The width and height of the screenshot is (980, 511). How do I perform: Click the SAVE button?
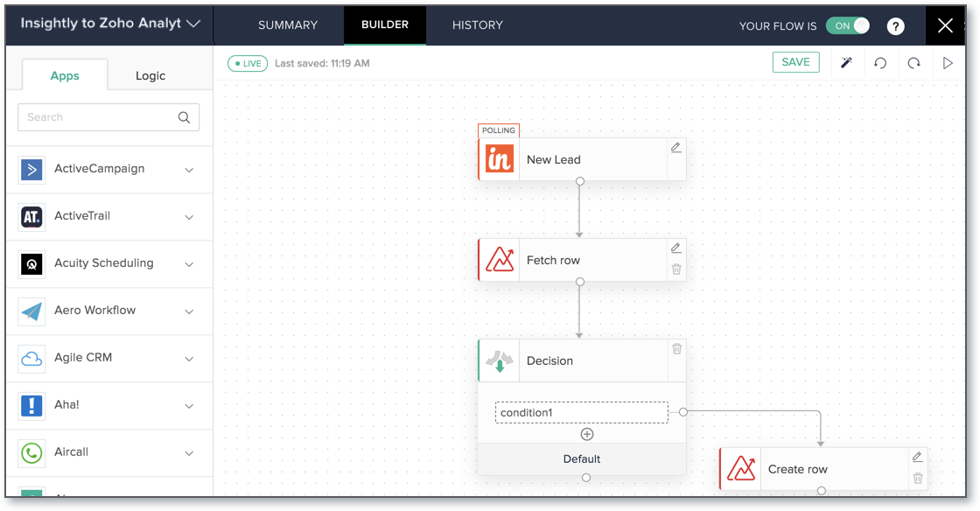[795, 62]
